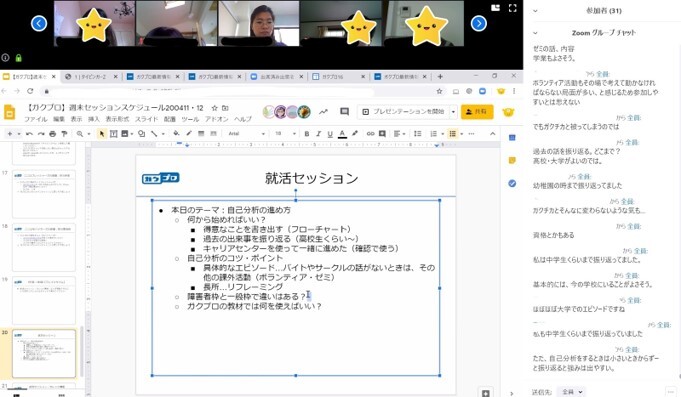Enter Zoom fullscreen mode

coord(512,8)
